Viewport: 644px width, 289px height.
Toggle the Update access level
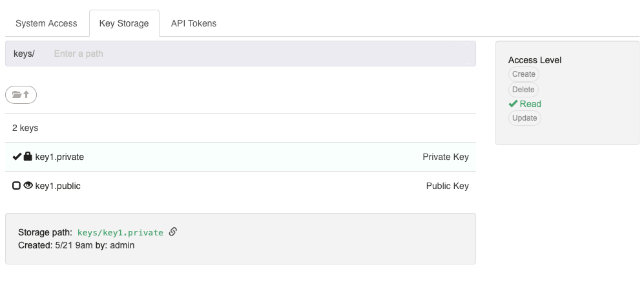pyautogui.click(x=525, y=118)
